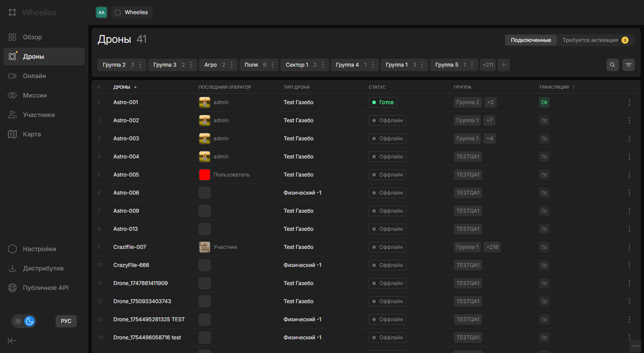
Task: Switch to light theme sun toggle
Action: click(18, 321)
